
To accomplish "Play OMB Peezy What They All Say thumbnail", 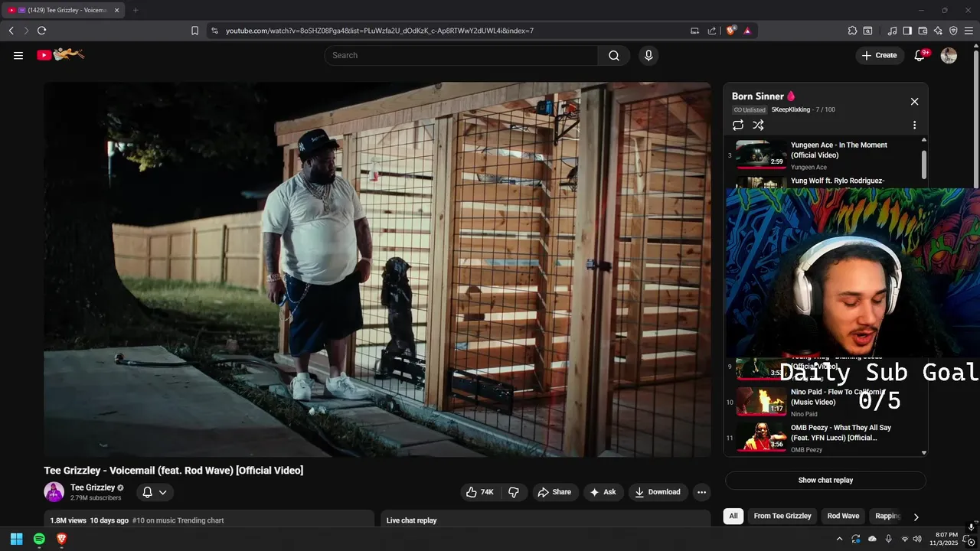I will [x=761, y=437].
